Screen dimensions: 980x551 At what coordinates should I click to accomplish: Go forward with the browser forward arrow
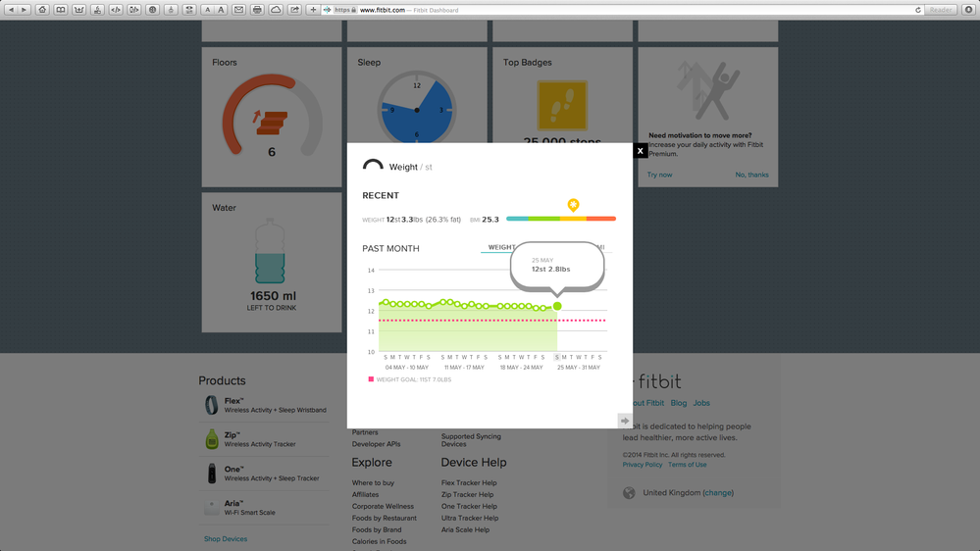(x=24, y=10)
